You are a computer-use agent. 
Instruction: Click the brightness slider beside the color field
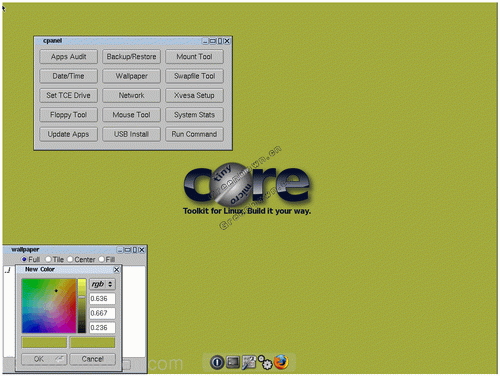pos(82,306)
